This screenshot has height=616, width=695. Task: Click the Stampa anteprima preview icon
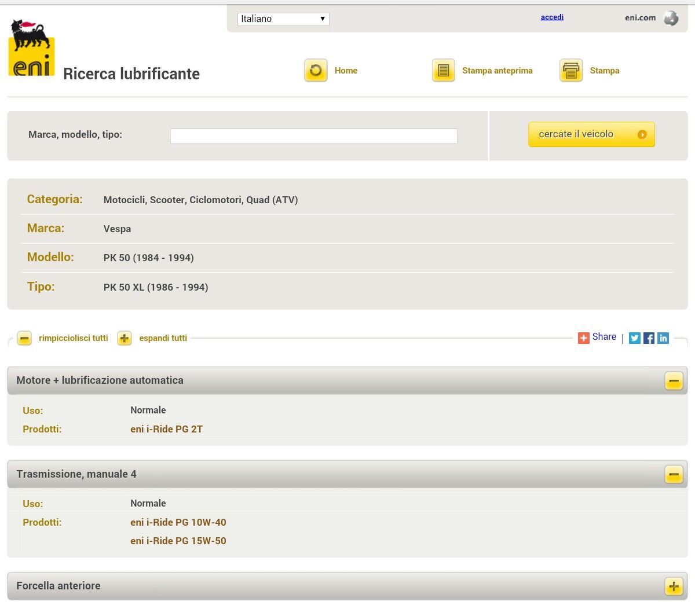tap(444, 71)
